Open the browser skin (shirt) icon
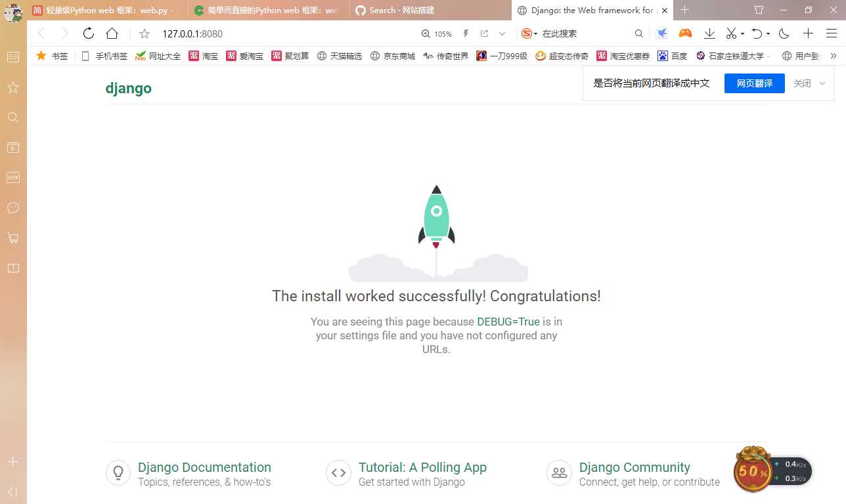 click(x=759, y=10)
